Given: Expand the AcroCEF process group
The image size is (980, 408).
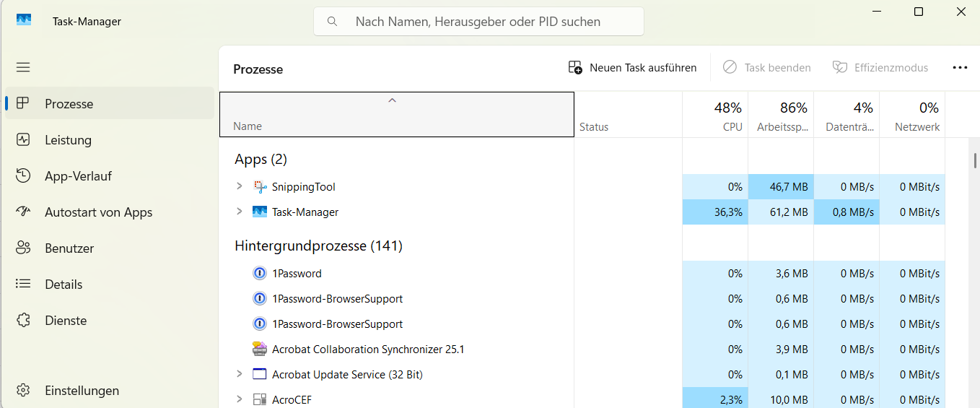Looking at the screenshot, I should click(x=240, y=399).
